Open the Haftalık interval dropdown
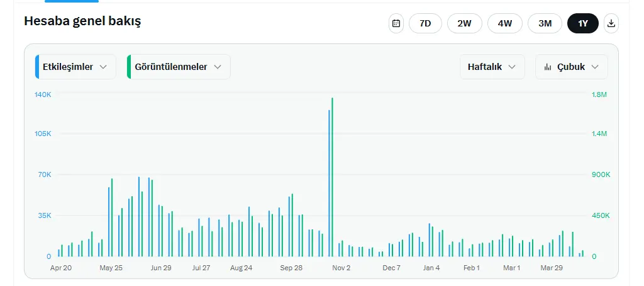The height and width of the screenshot is (286, 644). pyautogui.click(x=492, y=67)
